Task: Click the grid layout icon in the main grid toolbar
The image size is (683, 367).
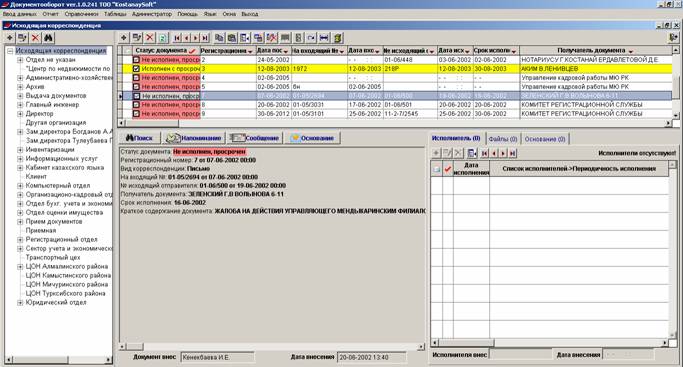Action: point(245,38)
